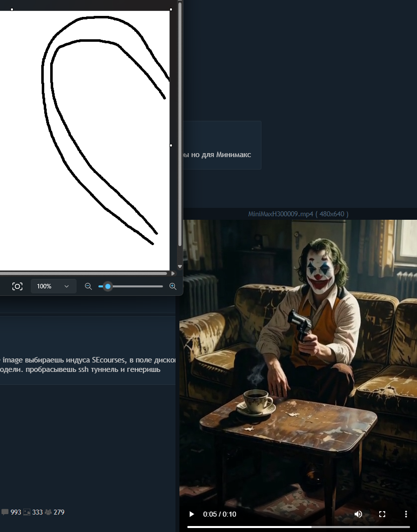The image size is (417, 532).
Task: Open the video player's three-dot options menu
Action: (x=406, y=514)
